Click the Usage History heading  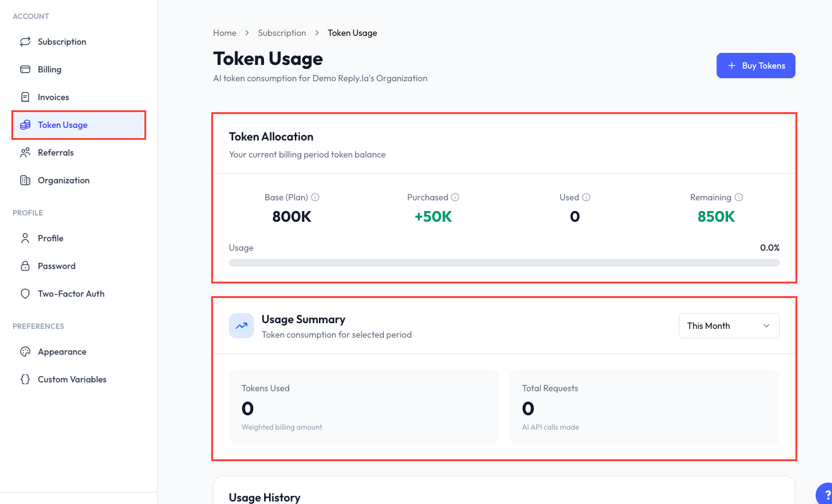pyautogui.click(x=265, y=498)
